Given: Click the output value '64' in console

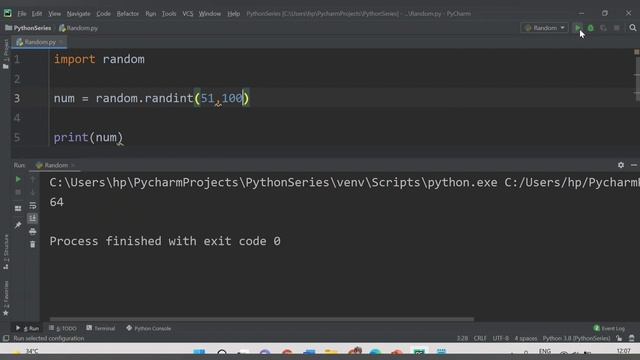Looking at the screenshot, I should coord(56,202).
